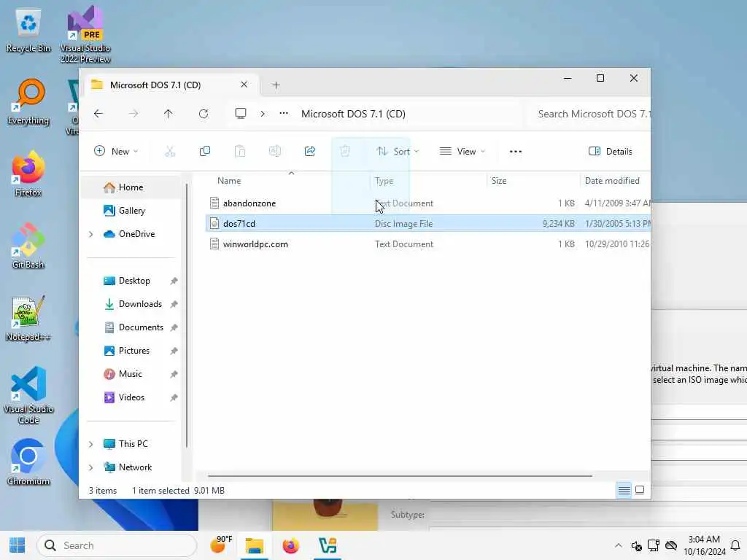Select the dos71cd disc image file
The height and width of the screenshot is (560, 747).
(x=427, y=224)
